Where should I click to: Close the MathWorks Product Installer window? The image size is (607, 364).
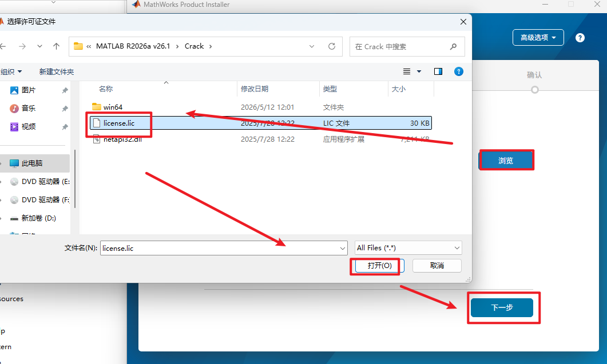(597, 4)
